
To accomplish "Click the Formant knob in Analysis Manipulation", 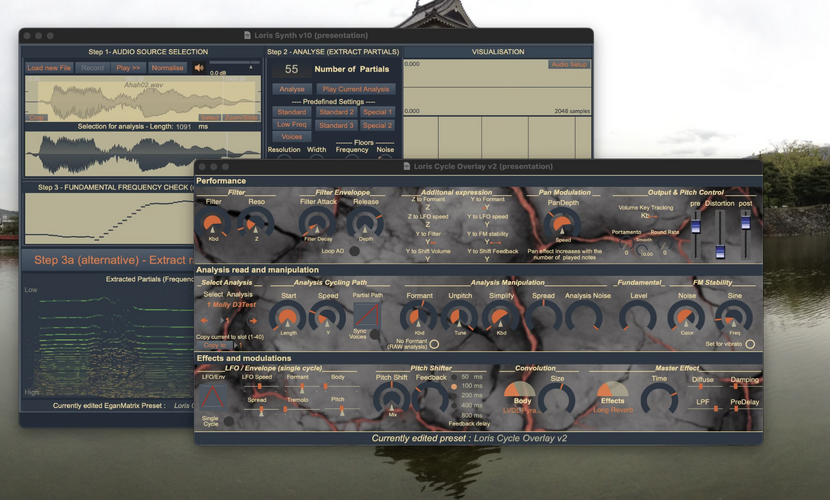I will point(419,317).
